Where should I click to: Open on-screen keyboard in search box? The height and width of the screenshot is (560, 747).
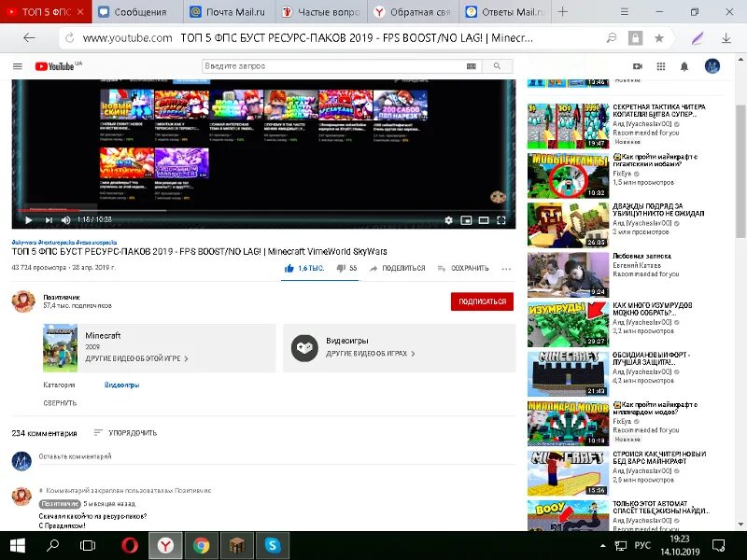[x=472, y=66]
